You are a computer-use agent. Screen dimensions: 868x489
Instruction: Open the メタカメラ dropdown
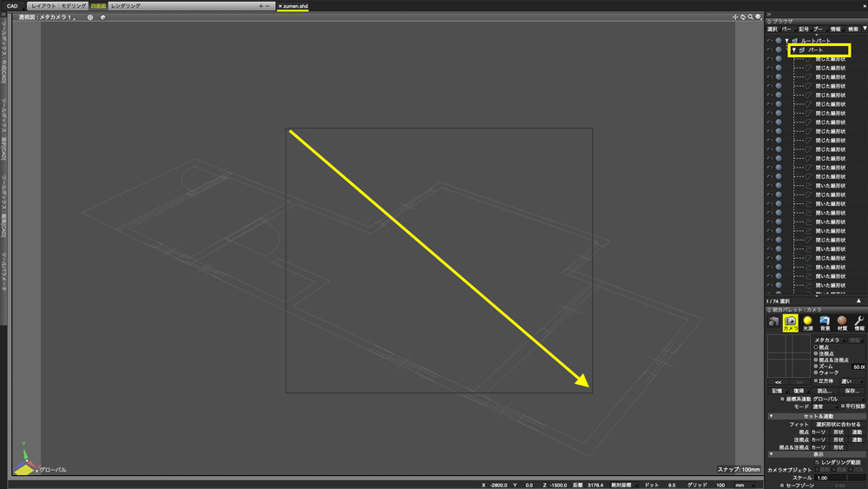pyautogui.click(x=829, y=340)
